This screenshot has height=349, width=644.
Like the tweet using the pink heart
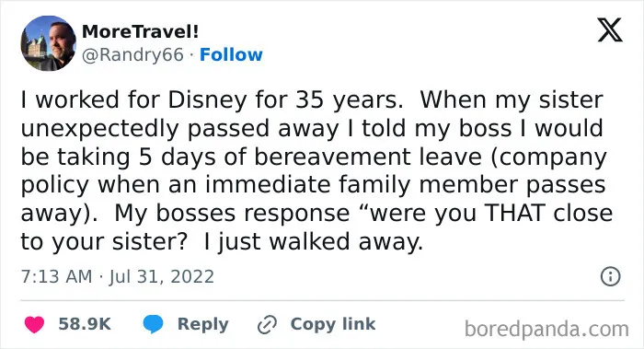(x=34, y=324)
